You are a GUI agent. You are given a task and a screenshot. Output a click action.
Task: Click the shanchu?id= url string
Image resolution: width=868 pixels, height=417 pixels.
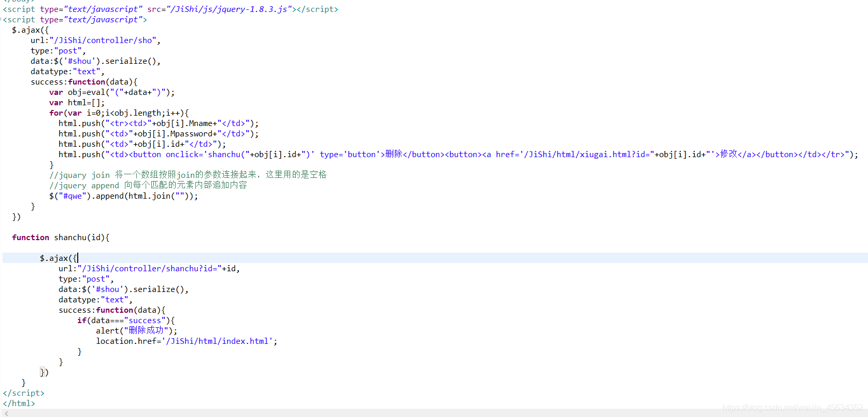(x=149, y=269)
